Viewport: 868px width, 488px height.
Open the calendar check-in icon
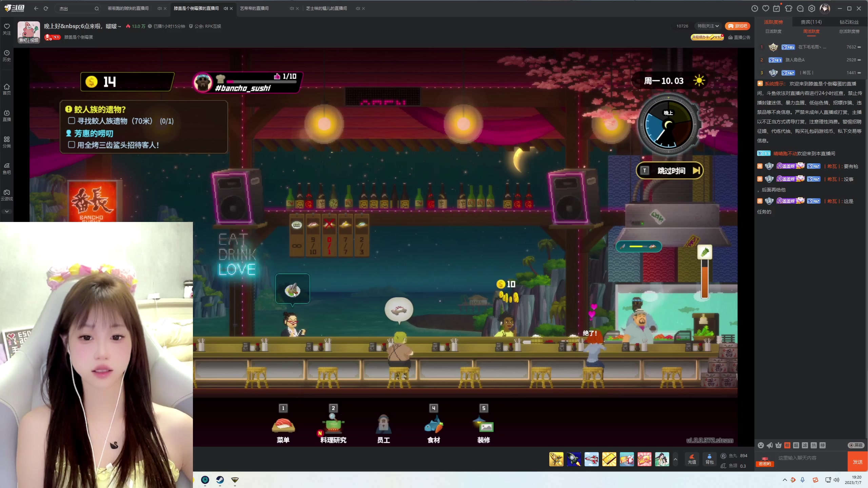[x=776, y=8]
